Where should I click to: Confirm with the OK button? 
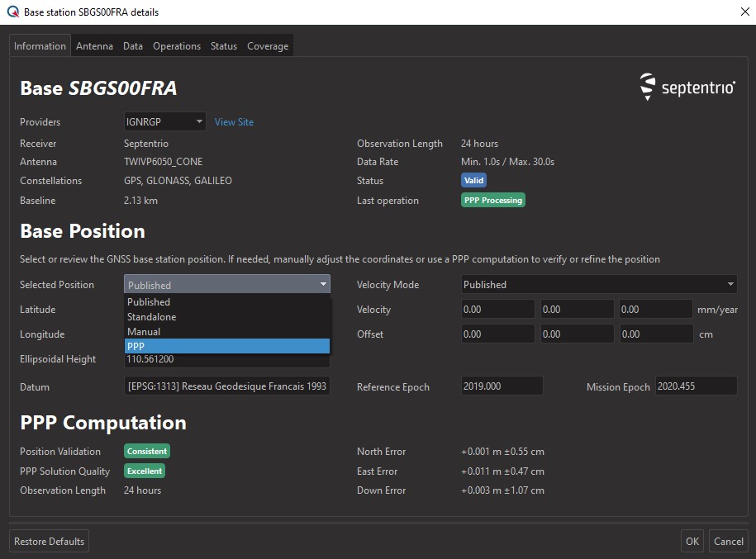click(x=692, y=542)
